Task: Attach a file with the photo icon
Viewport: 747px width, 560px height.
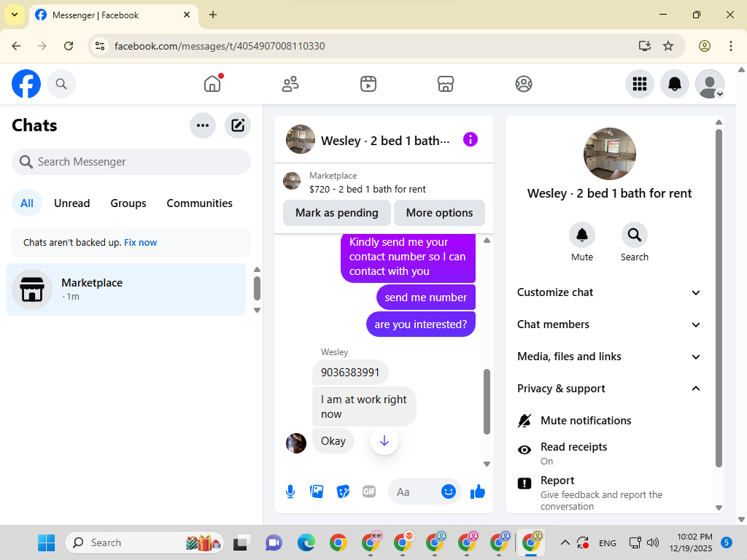Action: click(317, 491)
